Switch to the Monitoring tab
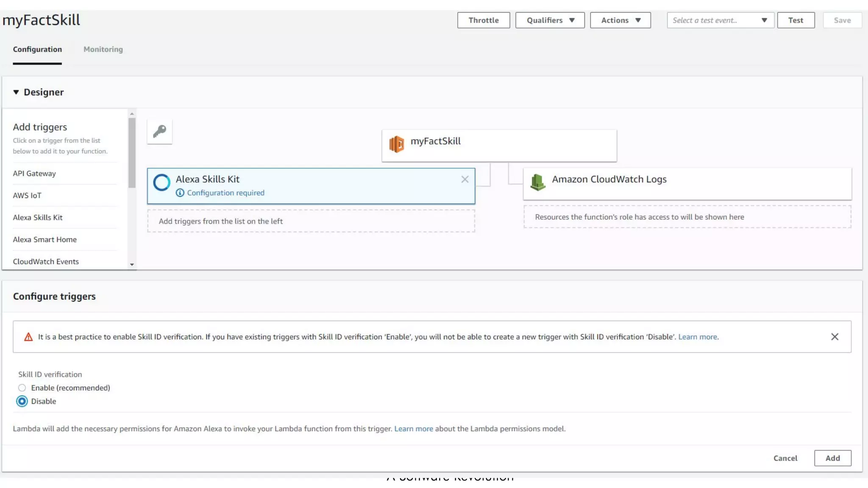The width and height of the screenshot is (868, 488). 103,49
